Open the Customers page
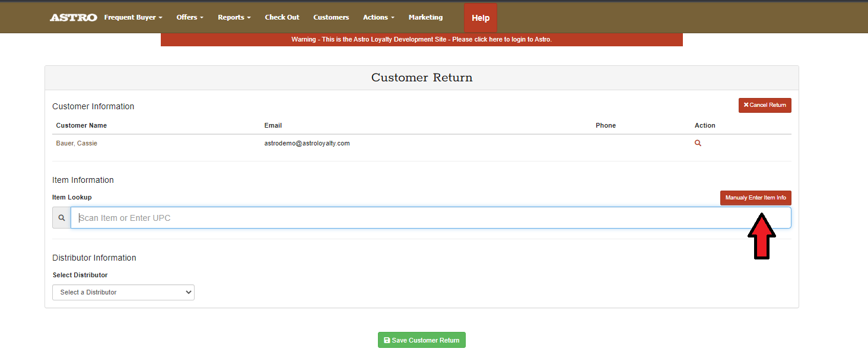Viewport: 868px width, 358px height. tap(331, 18)
